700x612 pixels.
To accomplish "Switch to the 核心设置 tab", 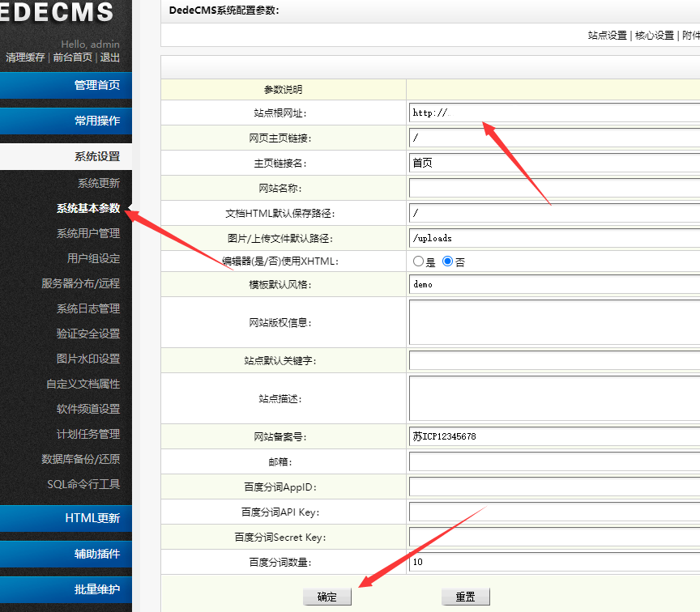I will 654,36.
